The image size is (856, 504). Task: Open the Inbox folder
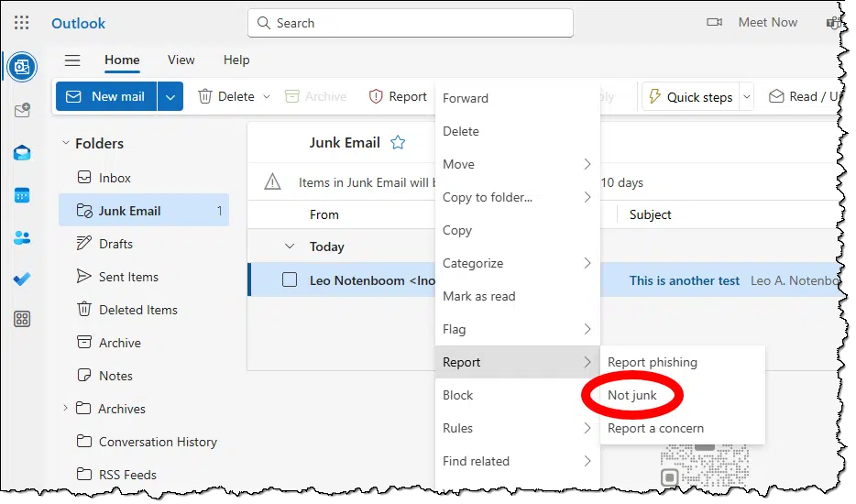click(x=144, y=178)
